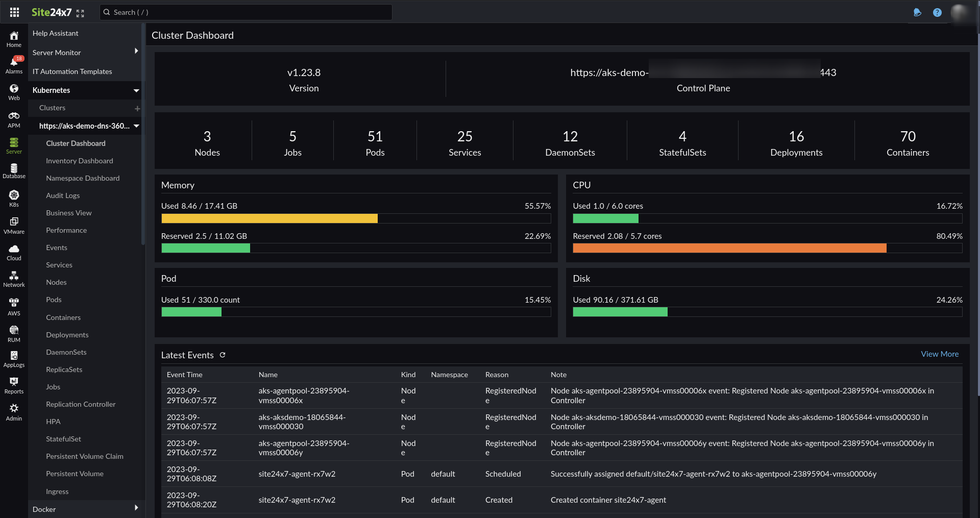Click the View More events link
The height and width of the screenshot is (518, 980).
(940, 354)
